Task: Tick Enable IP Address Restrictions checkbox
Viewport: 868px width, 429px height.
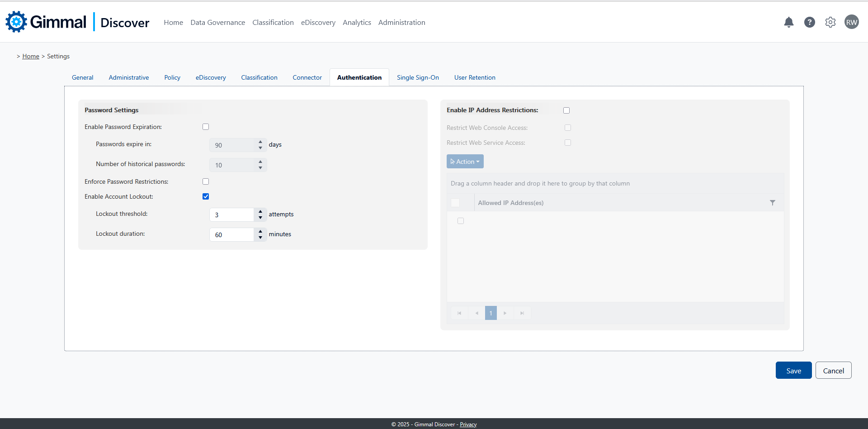Action: click(566, 110)
